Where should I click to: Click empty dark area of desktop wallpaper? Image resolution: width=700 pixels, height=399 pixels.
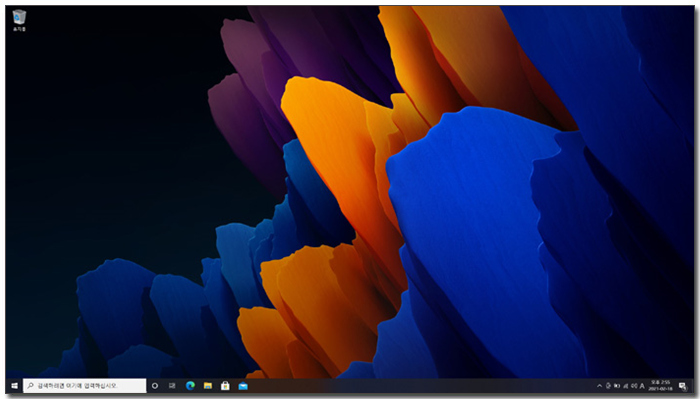(x=112, y=134)
